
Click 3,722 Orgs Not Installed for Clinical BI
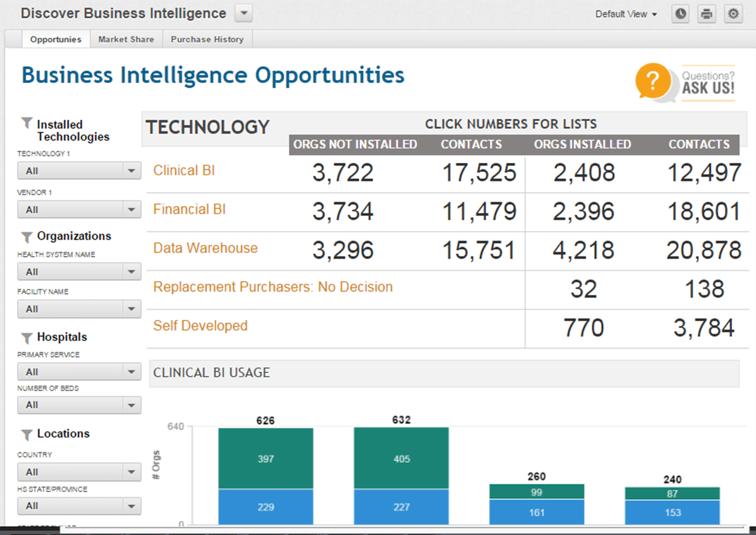(x=342, y=173)
